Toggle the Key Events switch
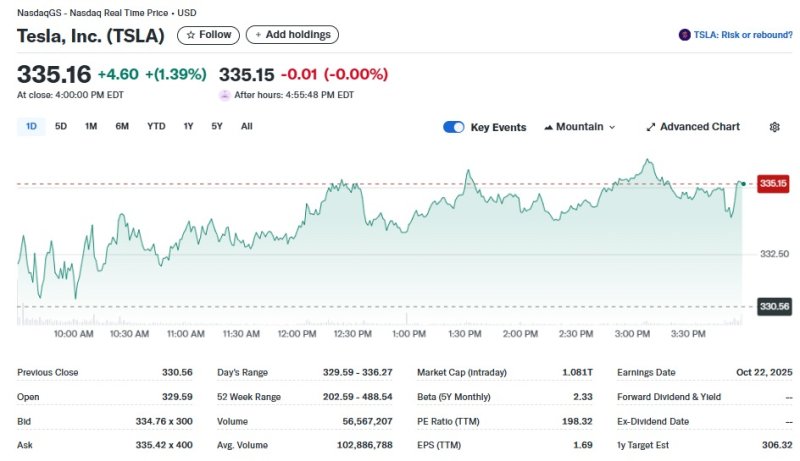 (x=454, y=127)
